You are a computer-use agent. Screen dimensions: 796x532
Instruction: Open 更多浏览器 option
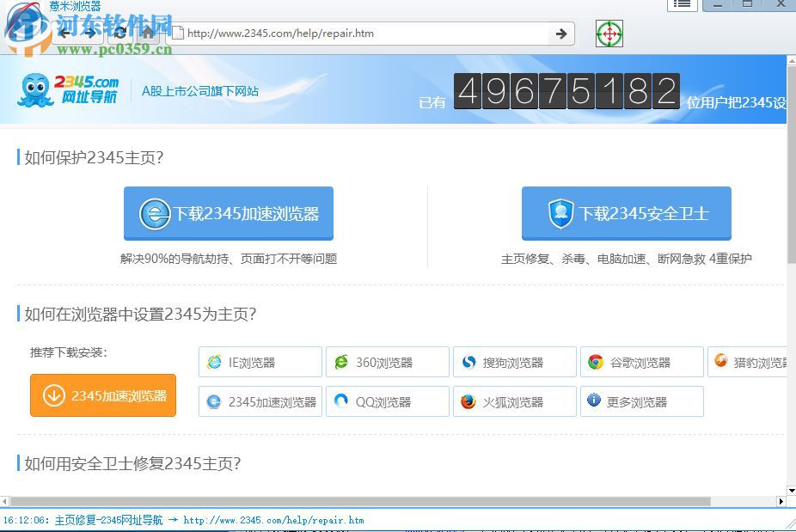point(642,401)
